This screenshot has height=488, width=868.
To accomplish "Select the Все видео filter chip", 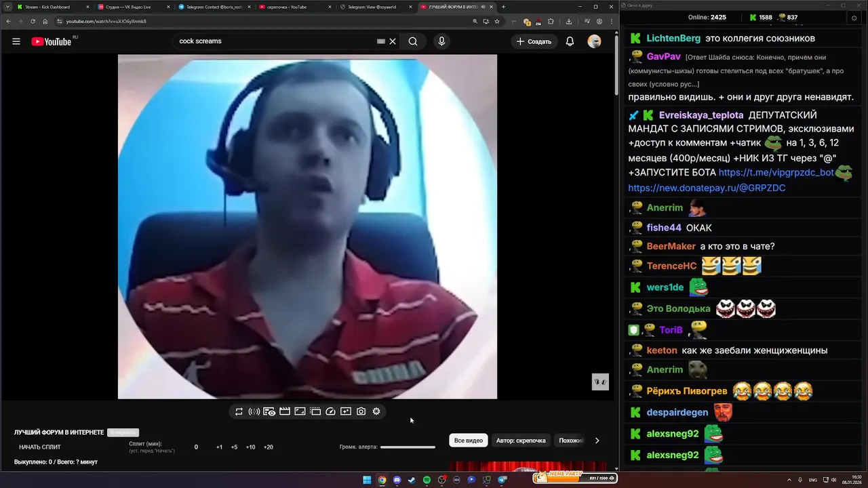I will point(469,441).
